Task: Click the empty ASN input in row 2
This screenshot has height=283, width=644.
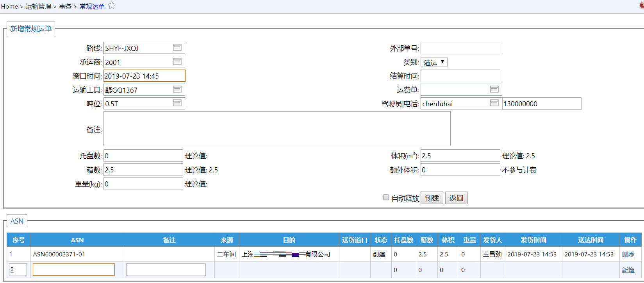Action: [x=74, y=269]
